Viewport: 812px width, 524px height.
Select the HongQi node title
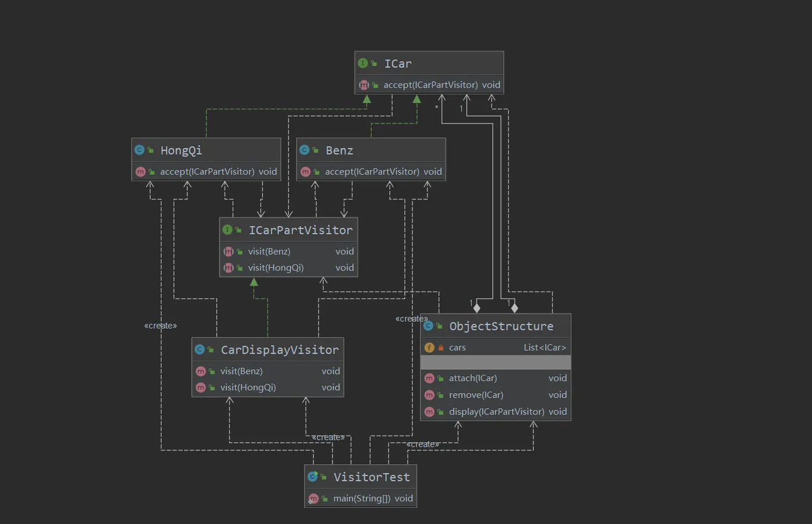point(181,151)
